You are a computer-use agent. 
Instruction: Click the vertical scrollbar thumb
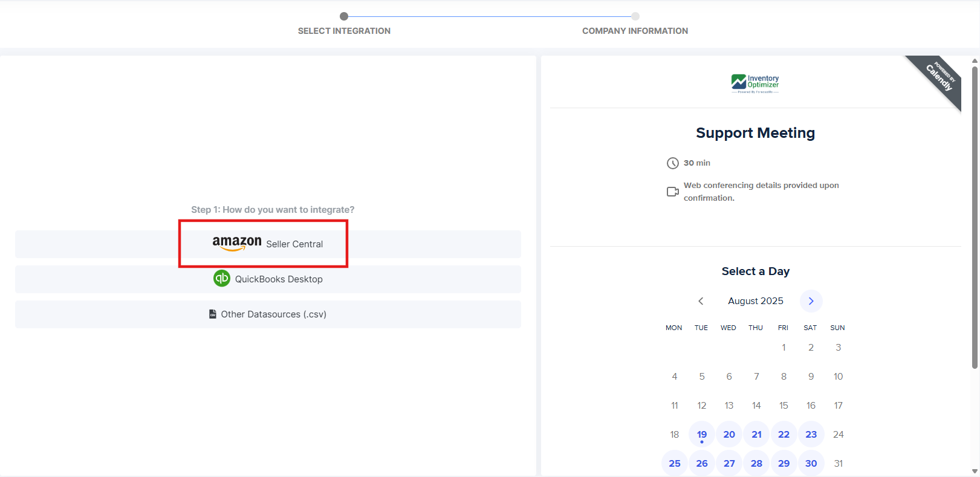point(975,218)
